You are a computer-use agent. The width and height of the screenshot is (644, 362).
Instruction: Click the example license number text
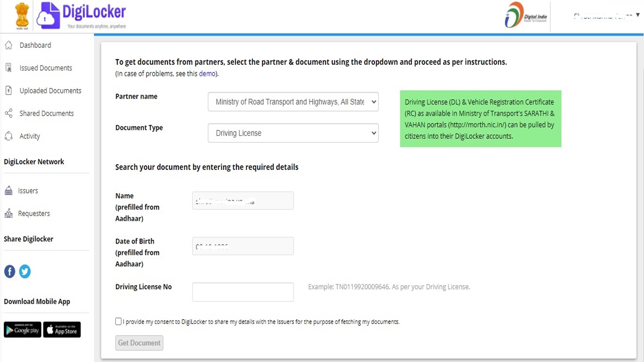coord(389,287)
